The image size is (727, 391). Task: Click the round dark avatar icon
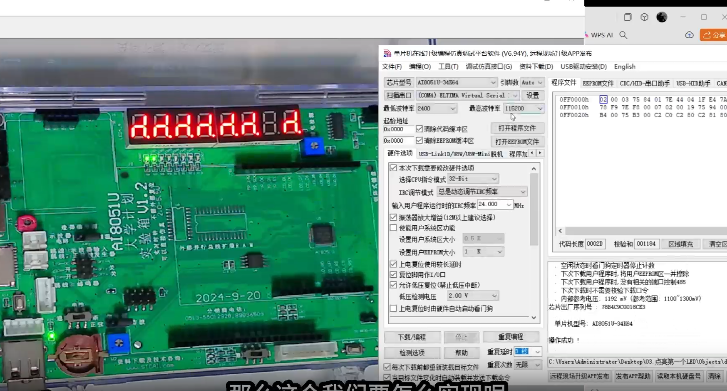tap(662, 17)
